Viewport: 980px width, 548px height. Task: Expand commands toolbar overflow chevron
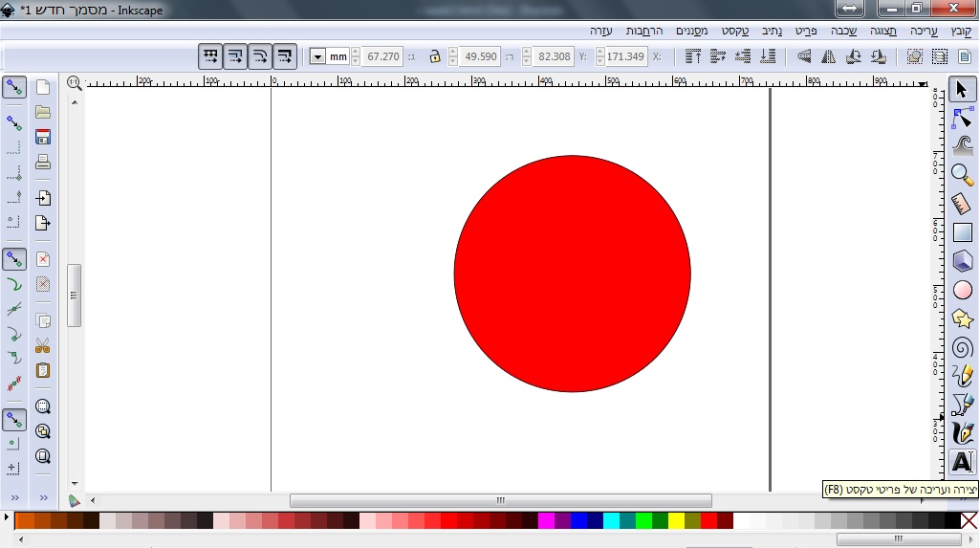click(x=43, y=498)
